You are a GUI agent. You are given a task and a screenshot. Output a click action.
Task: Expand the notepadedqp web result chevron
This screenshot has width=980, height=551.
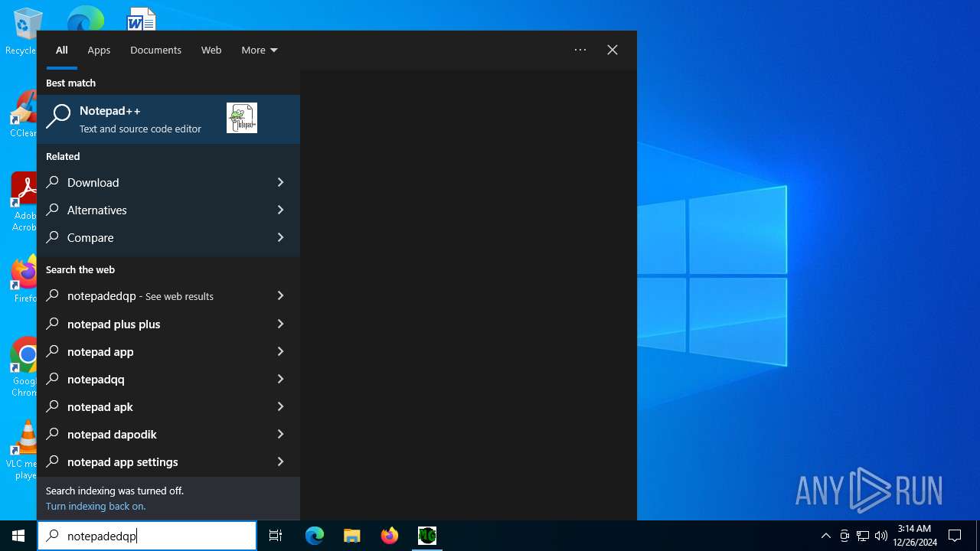[280, 295]
